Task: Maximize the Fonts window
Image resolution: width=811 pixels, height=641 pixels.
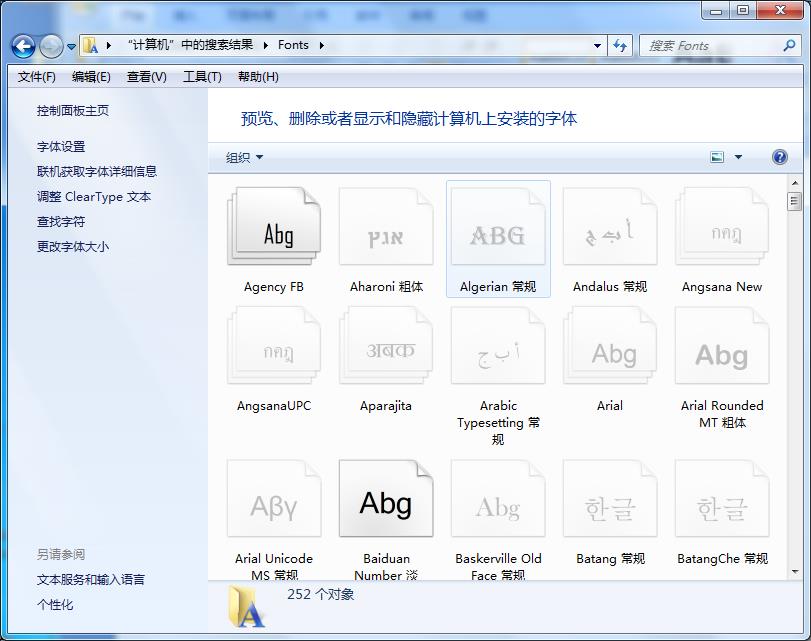Action: click(743, 10)
